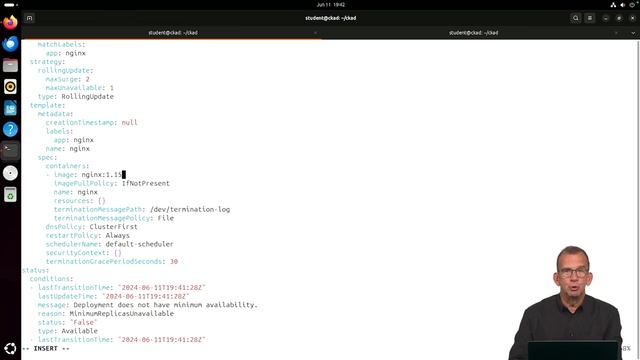Screen dimensions: 640x360
Task: Open the clock showing Jun 11 19:42
Action: pyautogui.click(x=331, y=5)
